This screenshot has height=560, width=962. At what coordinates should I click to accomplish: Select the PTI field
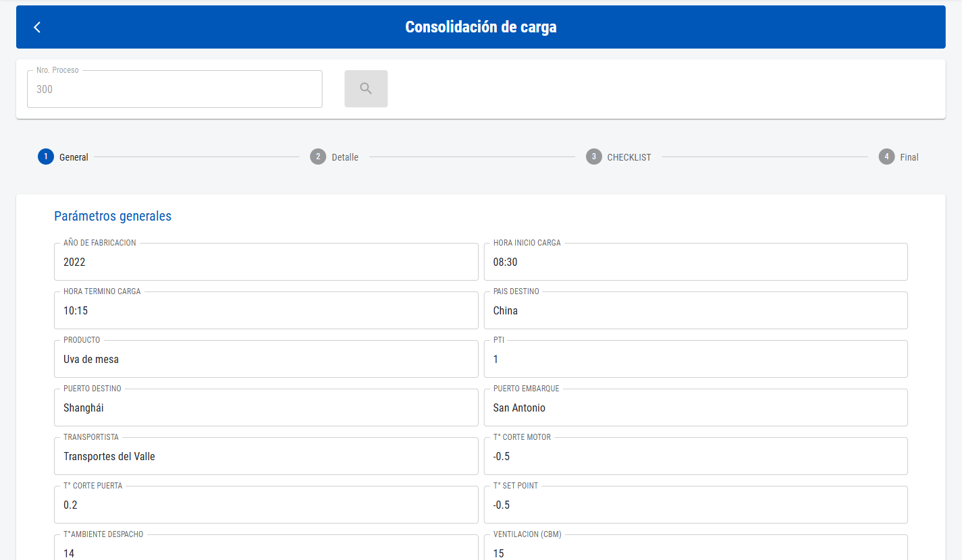[696, 359]
